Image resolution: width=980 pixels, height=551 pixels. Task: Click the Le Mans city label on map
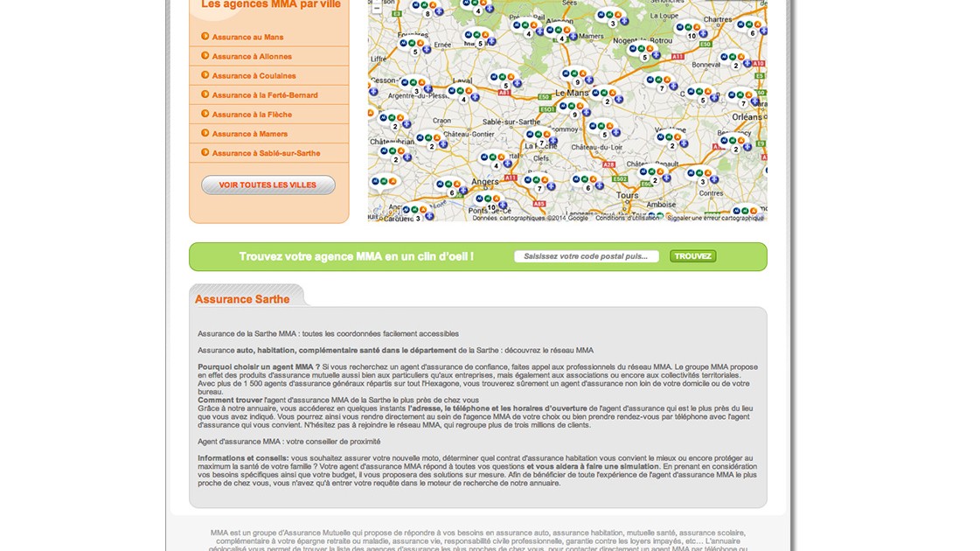572,93
